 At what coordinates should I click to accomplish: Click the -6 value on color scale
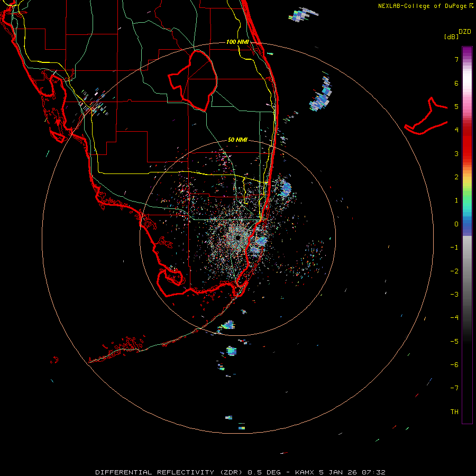(x=454, y=364)
